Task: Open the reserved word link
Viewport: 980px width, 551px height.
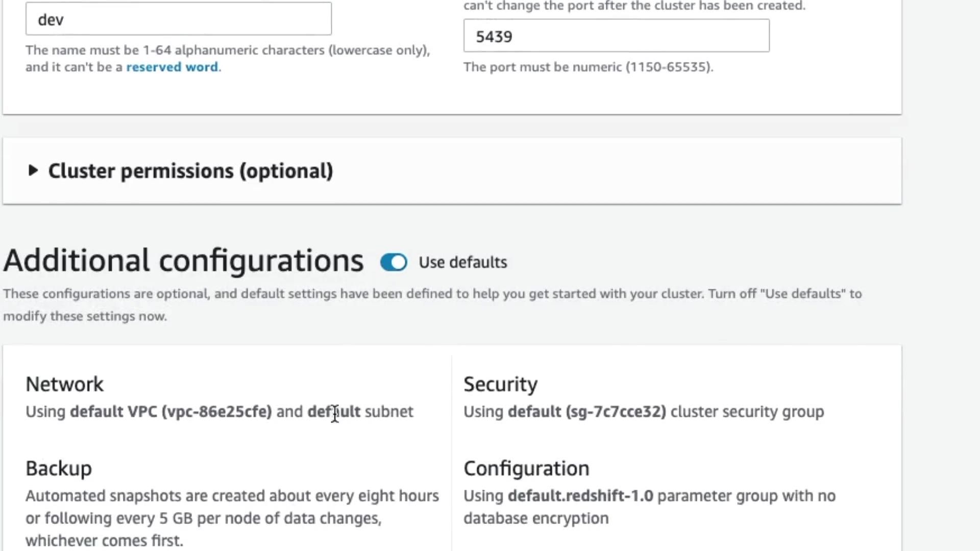Action: [172, 67]
